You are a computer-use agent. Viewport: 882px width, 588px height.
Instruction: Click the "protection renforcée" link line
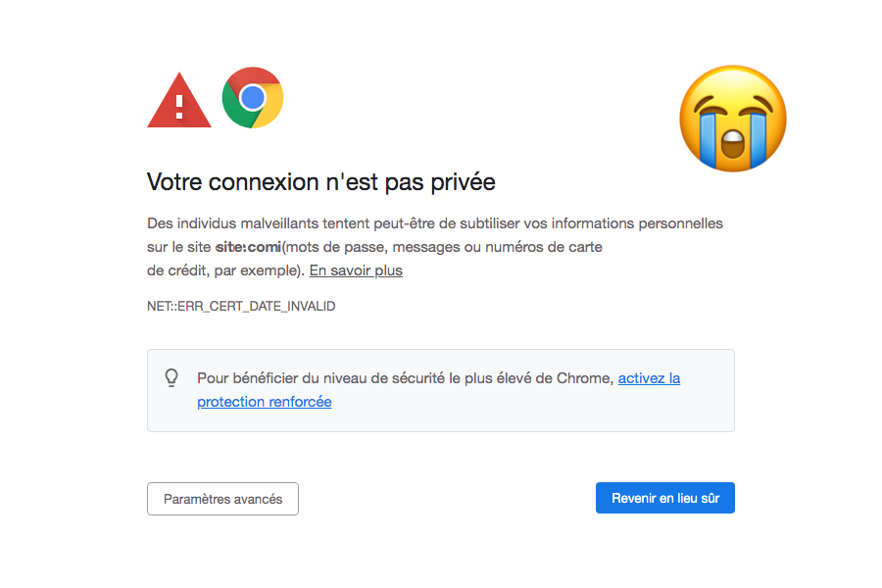(x=265, y=402)
